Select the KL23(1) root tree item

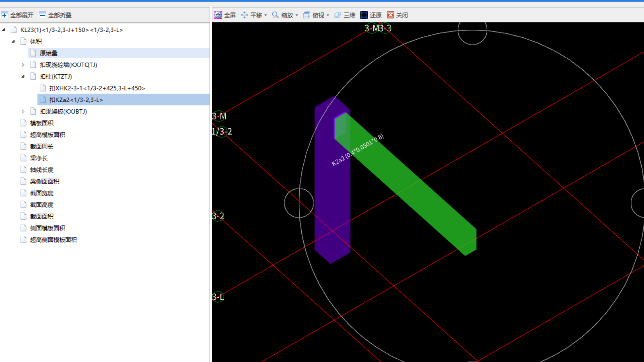coord(72,30)
